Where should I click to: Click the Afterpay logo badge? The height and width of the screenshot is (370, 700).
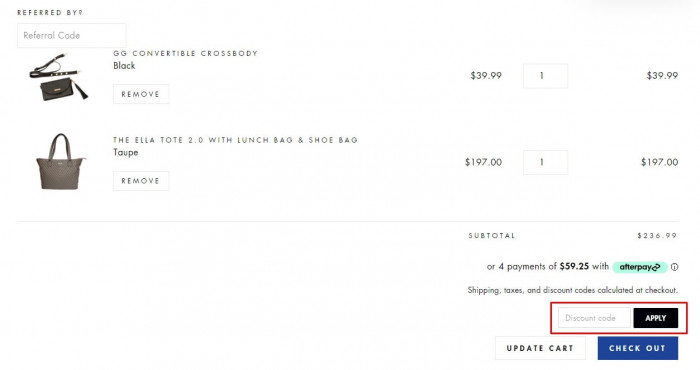pos(640,267)
